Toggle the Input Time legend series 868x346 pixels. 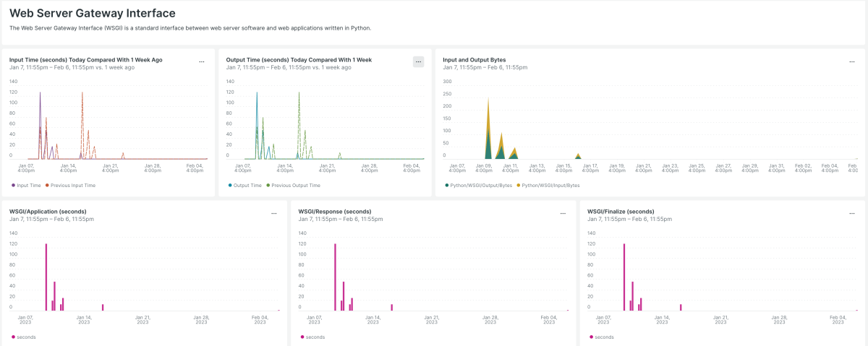[x=27, y=185]
